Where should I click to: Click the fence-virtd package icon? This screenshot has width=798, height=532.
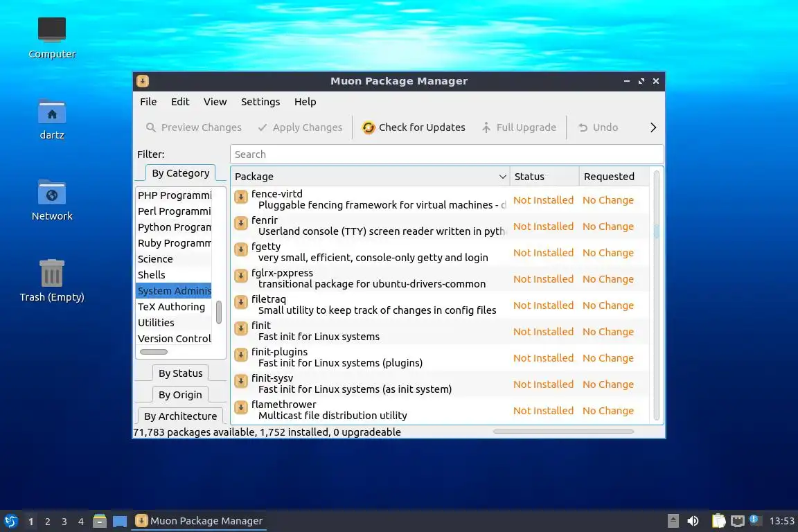[241, 197]
